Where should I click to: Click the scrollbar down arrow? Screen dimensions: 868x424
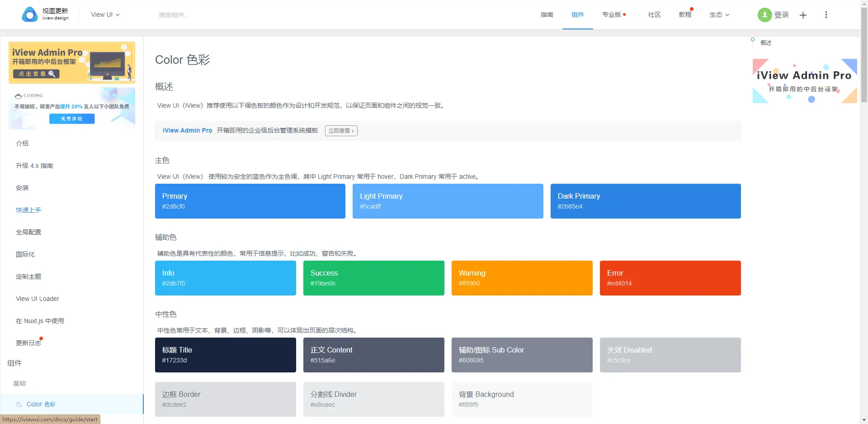[x=864, y=420]
